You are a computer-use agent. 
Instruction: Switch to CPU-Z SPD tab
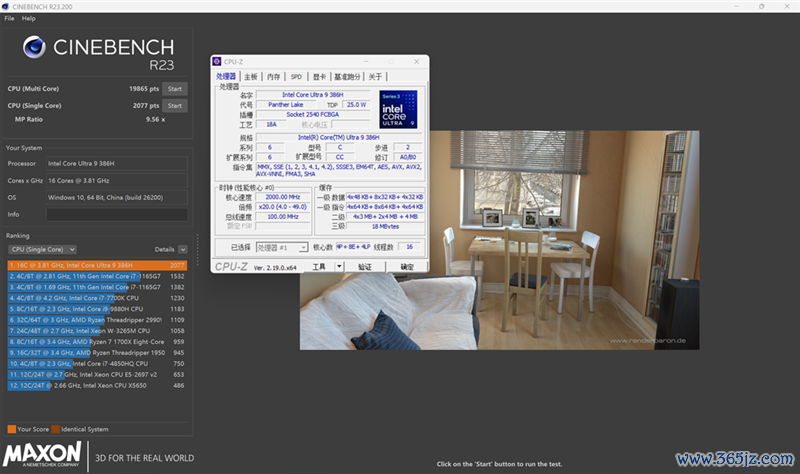(x=296, y=77)
